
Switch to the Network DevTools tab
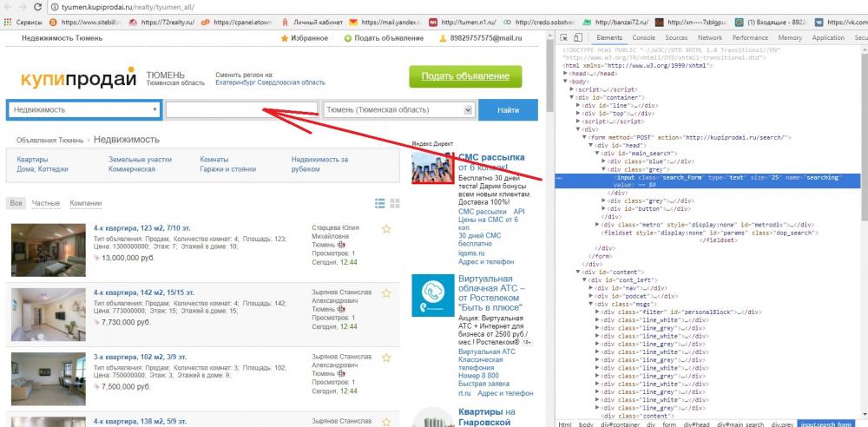click(x=710, y=37)
